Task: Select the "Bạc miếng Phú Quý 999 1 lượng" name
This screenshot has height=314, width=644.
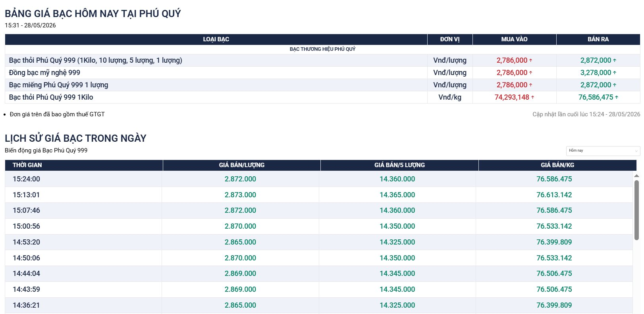Action: tap(58, 85)
